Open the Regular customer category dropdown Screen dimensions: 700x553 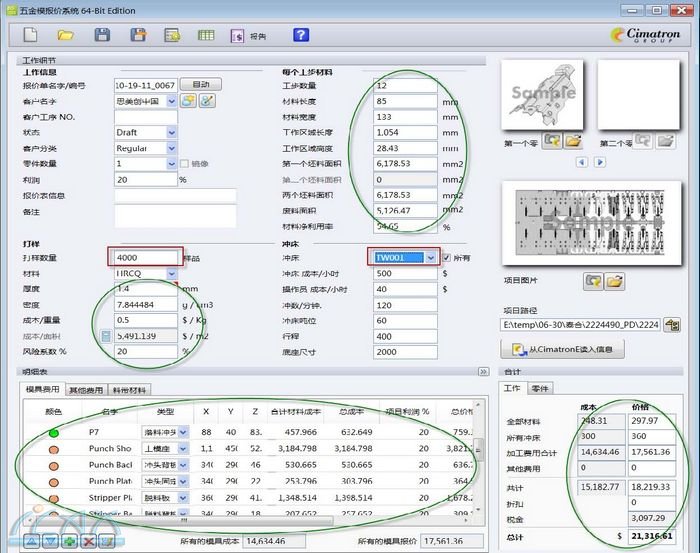point(171,148)
